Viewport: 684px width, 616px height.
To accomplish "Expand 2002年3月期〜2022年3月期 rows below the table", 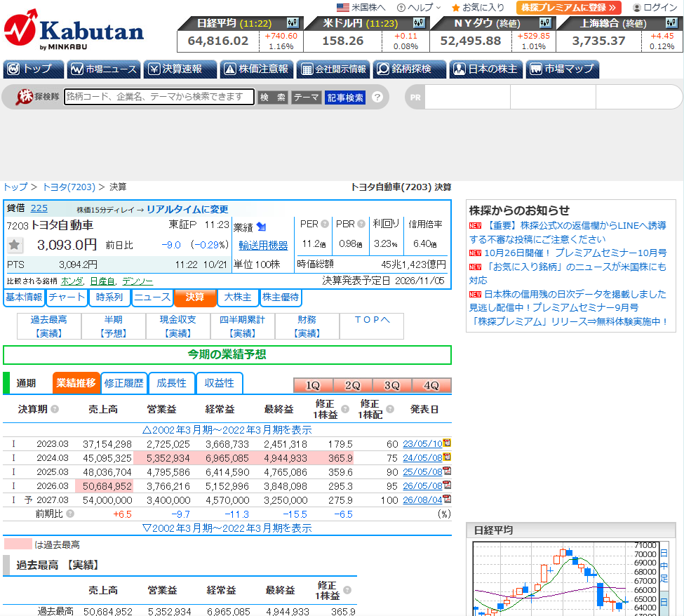I will point(227,528).
